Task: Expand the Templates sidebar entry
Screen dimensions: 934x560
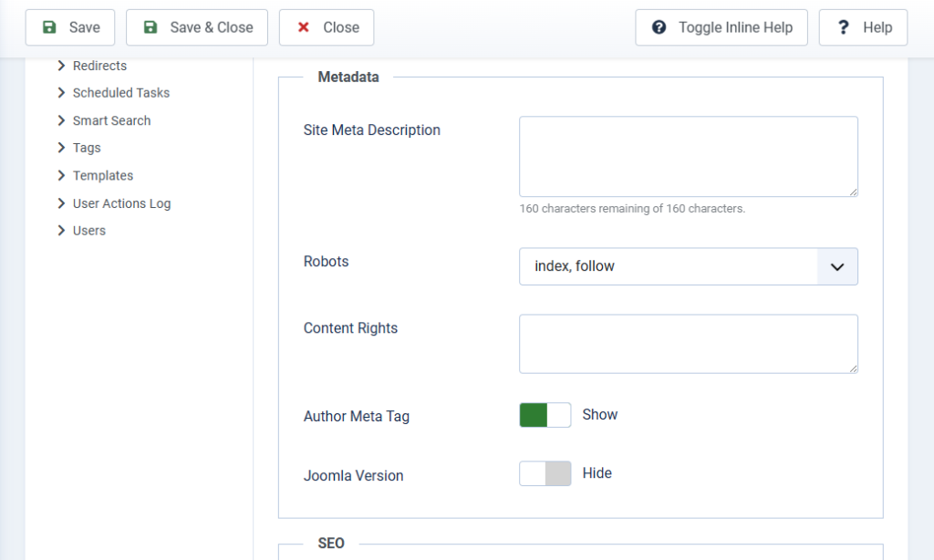Action: tap(103, 175)
